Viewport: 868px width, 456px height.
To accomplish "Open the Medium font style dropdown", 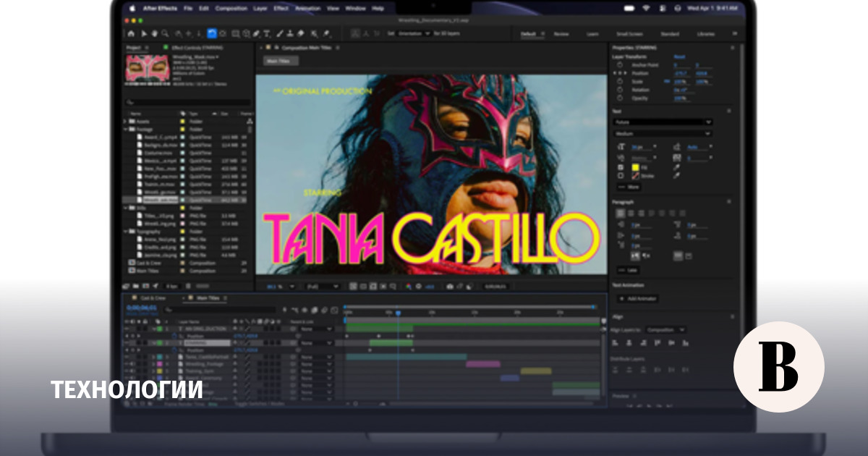I will pos(663,134).
